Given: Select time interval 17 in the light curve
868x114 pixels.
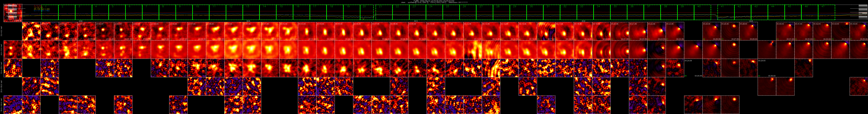Looking at the screenshot, I should pyautogui.click(x=318, y=12).
